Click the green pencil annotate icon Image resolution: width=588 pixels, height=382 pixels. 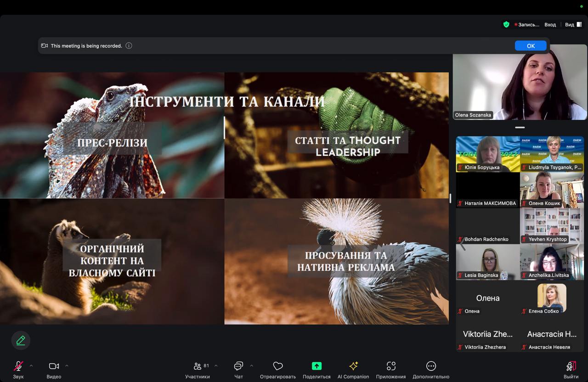click(21, 340)
